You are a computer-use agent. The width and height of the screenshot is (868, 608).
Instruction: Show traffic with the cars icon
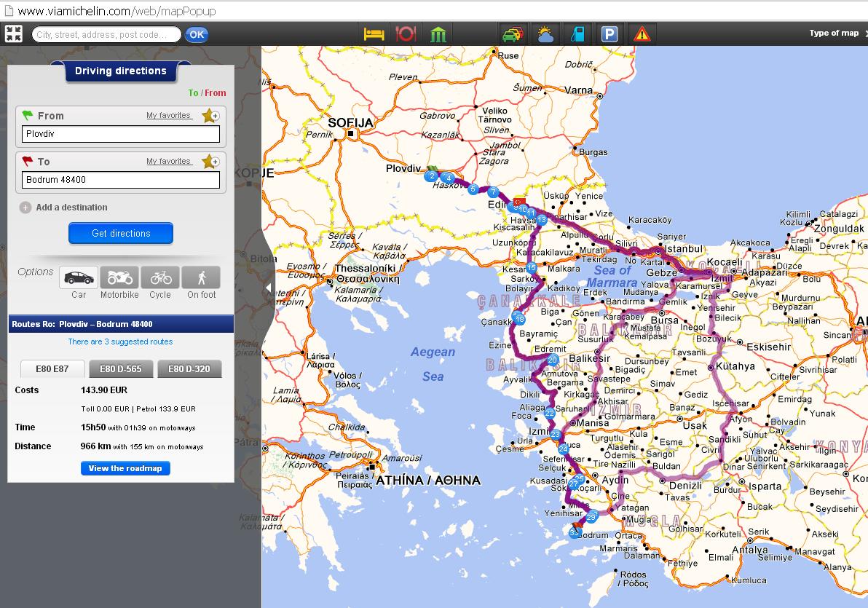click(513, 33)
